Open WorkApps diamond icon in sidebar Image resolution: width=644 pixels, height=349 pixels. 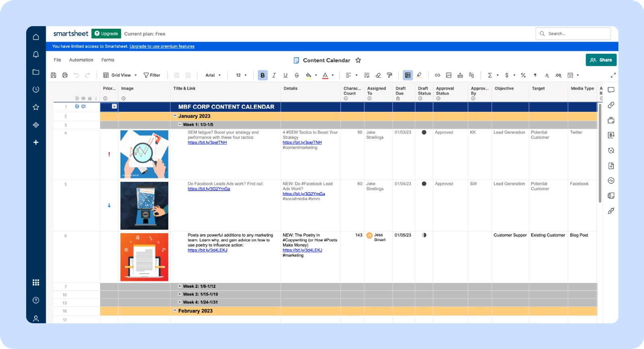pos(36,125)
